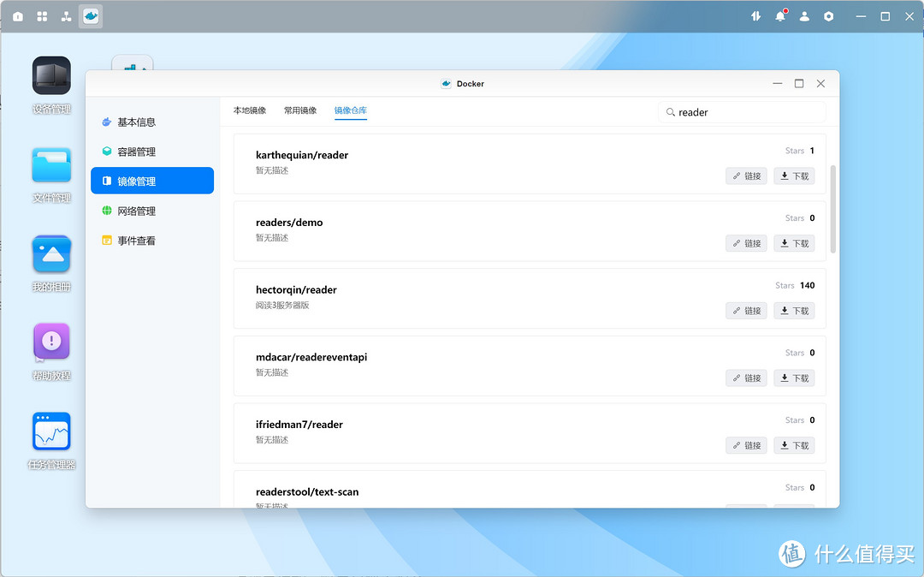Screen dimensions: 924x577
Task: Click 下载 for karthequian/reader
Action: click(794, 175)
